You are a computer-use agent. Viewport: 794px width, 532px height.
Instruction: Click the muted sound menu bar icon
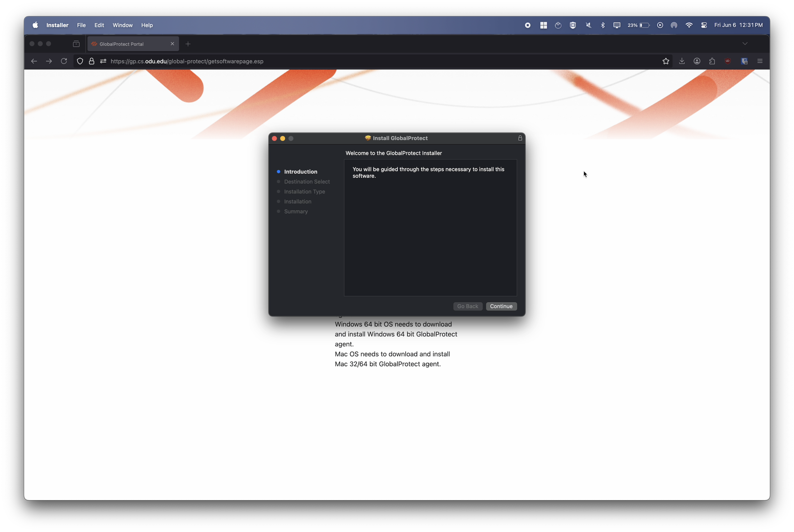tap(588, 25)
